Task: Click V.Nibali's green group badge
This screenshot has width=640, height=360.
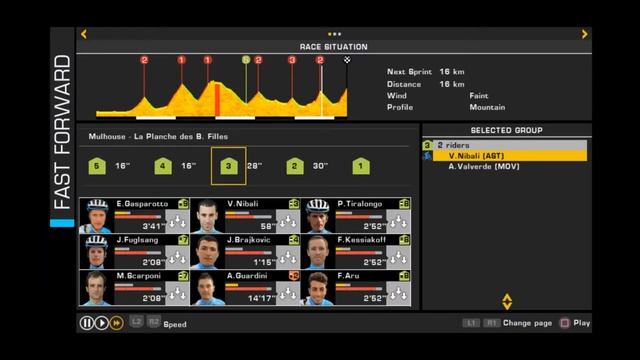Action: pyautogui.click(x=294, y=204)
